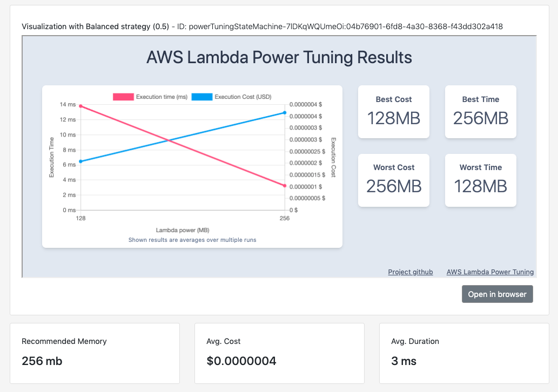
Task: Click the 256 x-axis tick label
Action: click(285, 218)
